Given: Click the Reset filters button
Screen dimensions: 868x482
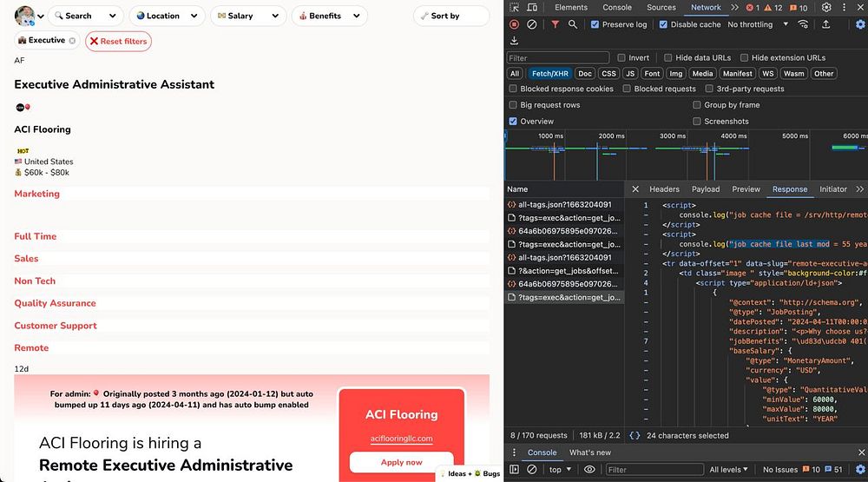Looking at the screenshot, I should pyautogui.click(x=118, y=41).
